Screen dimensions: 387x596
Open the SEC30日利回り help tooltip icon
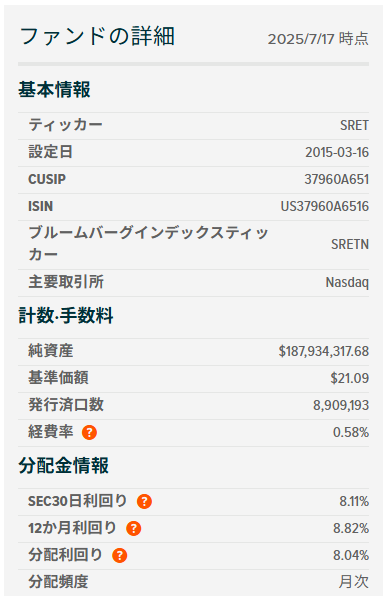tap(144, 502)
